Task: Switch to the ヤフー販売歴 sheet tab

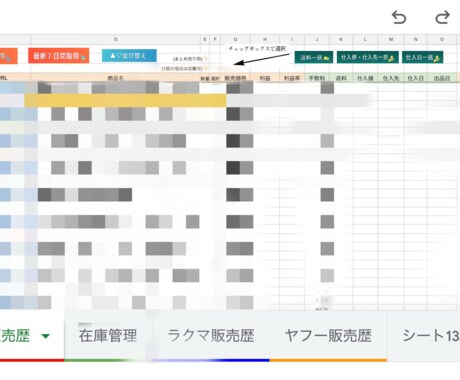Action: click(328, 335)
